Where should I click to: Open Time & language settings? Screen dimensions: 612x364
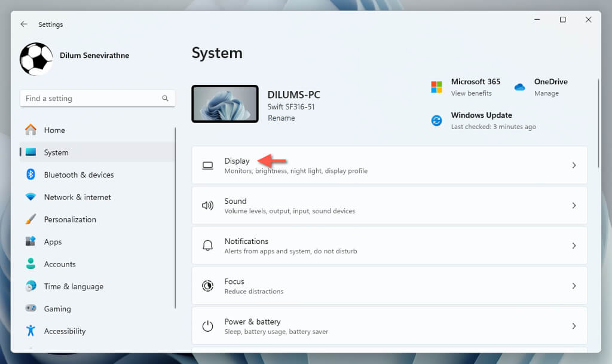coord(97,286)
